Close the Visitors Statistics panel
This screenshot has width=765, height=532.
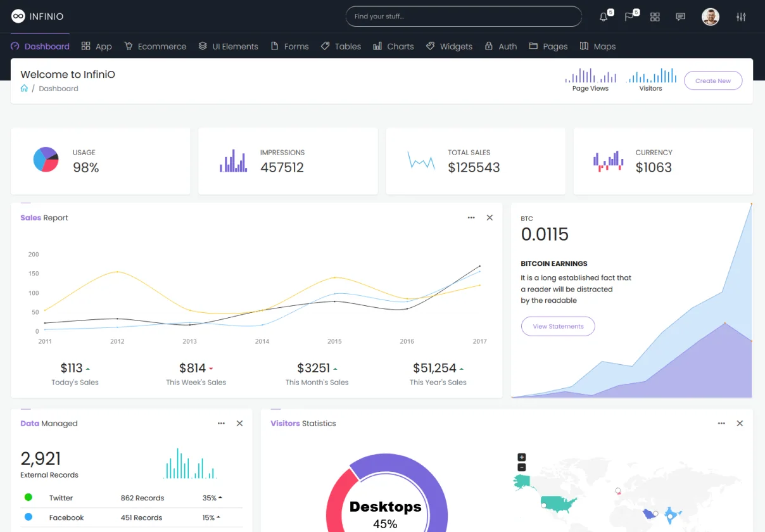(740, 423)
